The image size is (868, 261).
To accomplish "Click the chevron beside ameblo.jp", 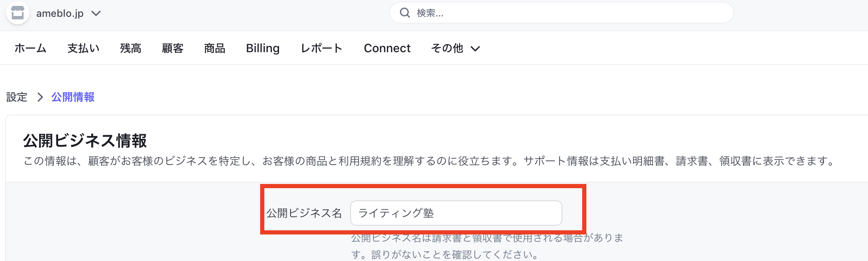I will pos(96,13).
